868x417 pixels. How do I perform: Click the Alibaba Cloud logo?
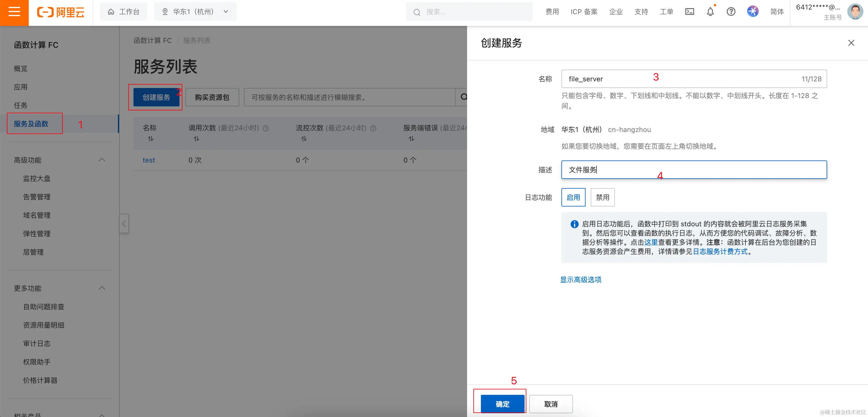point(61,12)
